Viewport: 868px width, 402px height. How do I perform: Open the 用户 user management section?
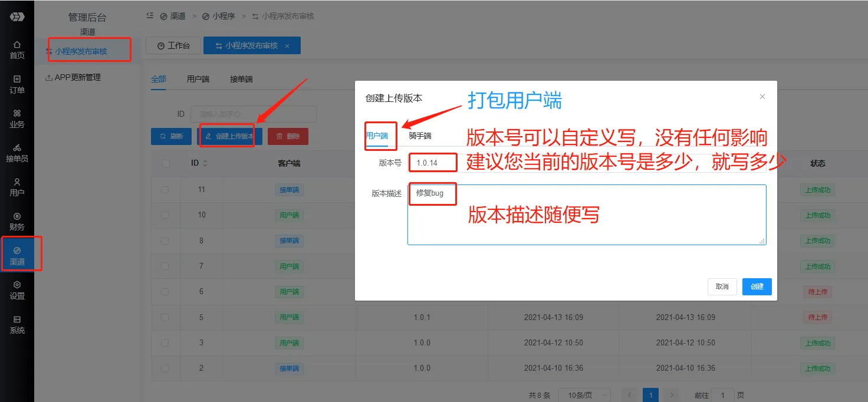[17, 187]
